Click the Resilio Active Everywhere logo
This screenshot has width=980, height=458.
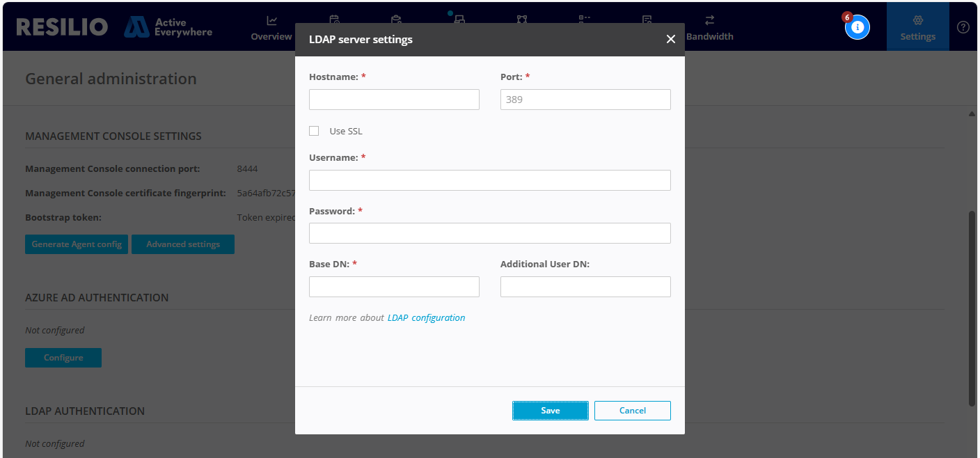click(114, 27)
